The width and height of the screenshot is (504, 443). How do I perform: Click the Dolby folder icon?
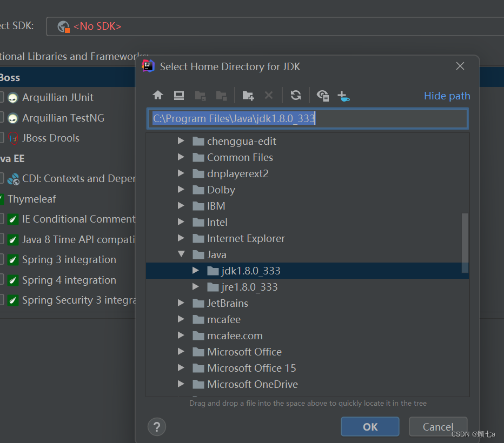(x=198, y=190)
